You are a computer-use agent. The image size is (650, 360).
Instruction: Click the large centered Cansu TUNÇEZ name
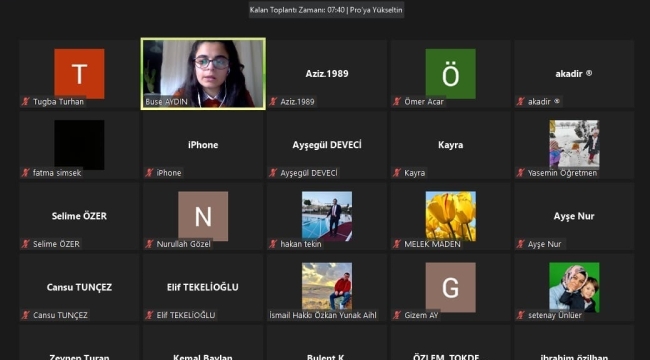pos(79,287)
